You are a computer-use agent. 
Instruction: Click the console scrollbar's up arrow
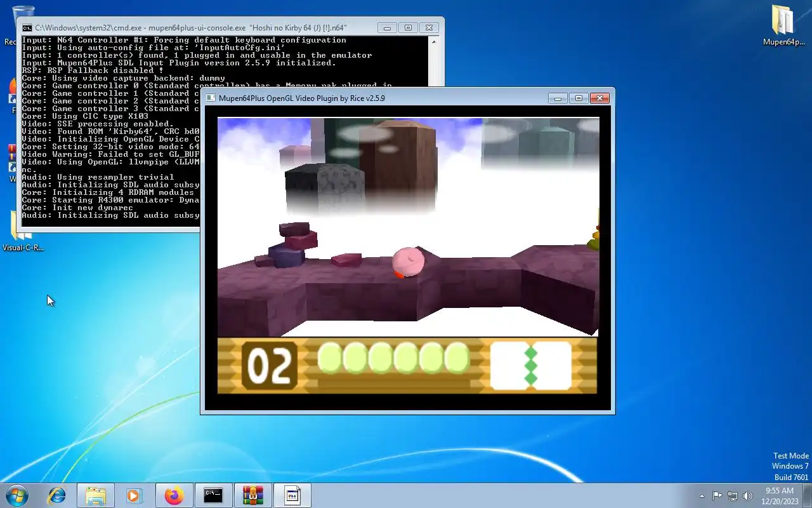[x=435, y=42]
